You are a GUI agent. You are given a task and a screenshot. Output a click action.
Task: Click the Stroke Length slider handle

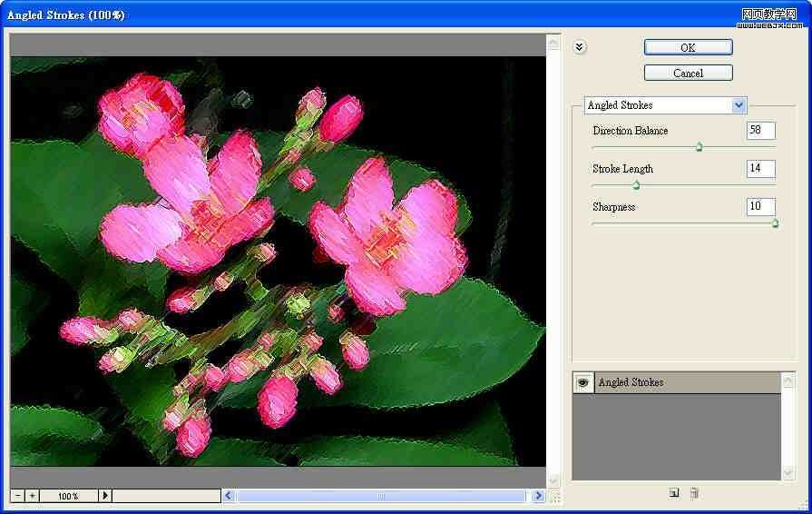(x=636, y=185)
